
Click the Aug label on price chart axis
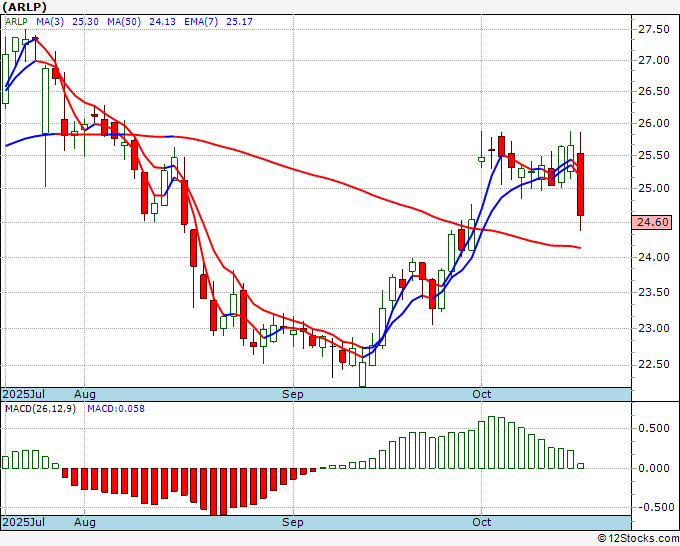point(85,394)
